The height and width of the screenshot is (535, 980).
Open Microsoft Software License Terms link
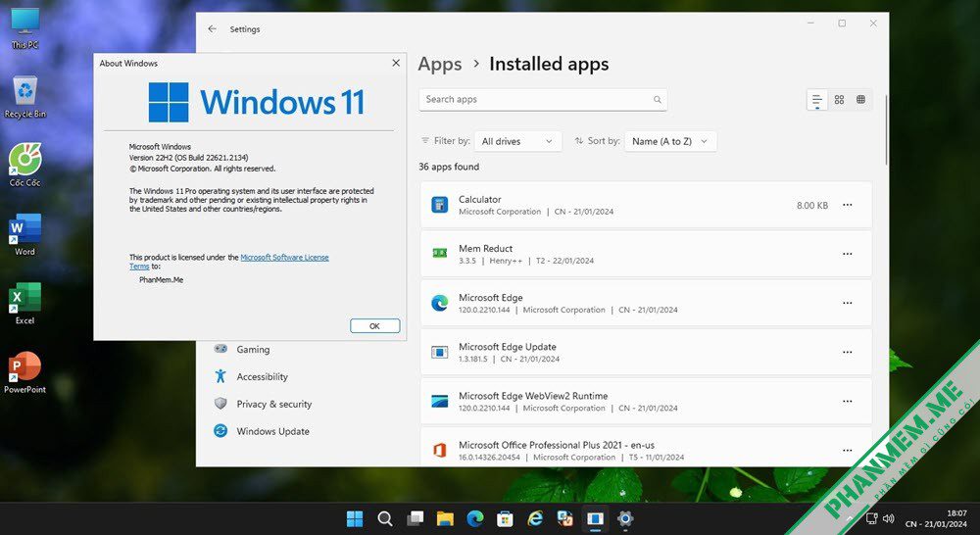pos(284,257)
